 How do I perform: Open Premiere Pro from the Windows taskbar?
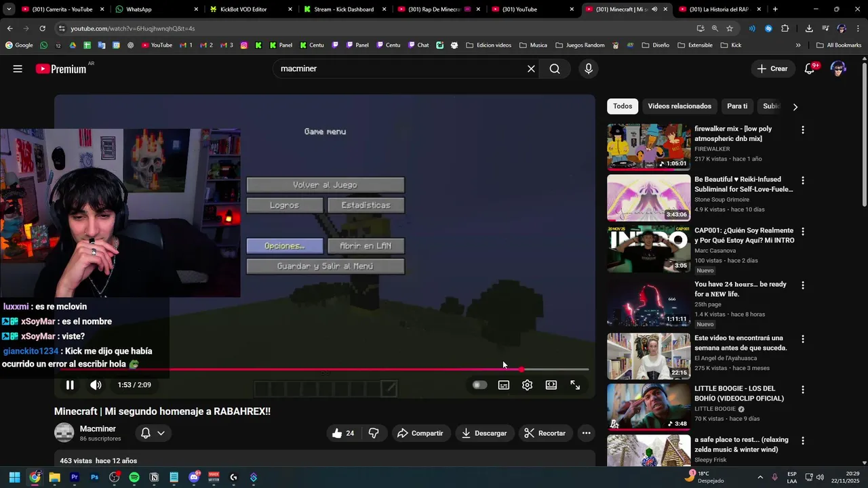[x=75, y=477]
